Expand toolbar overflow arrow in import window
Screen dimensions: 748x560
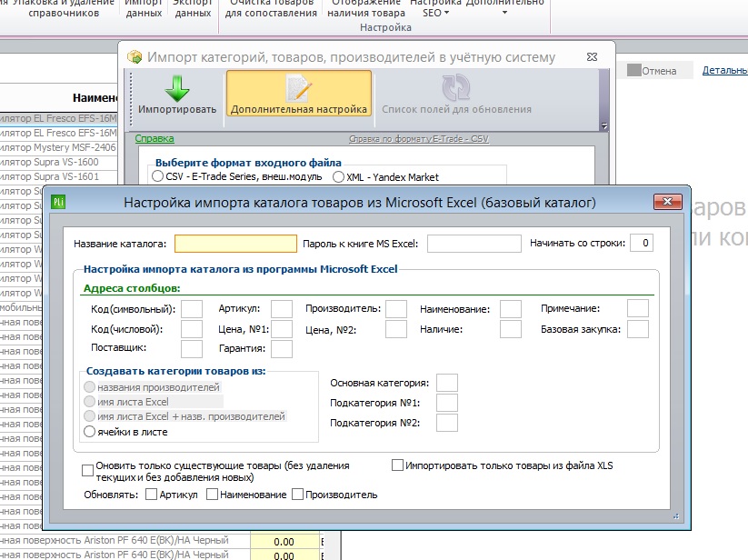[x=603, y=126]
